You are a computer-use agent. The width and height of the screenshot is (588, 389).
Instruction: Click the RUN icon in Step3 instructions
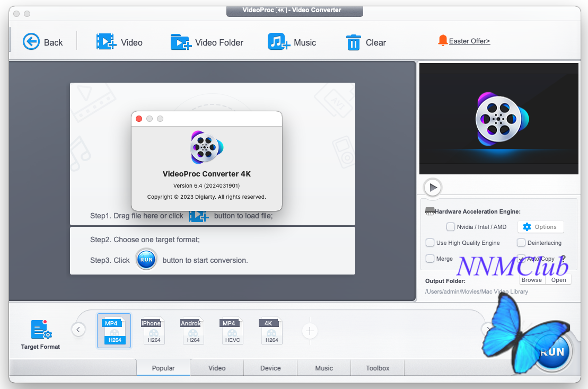click(146, 260)
